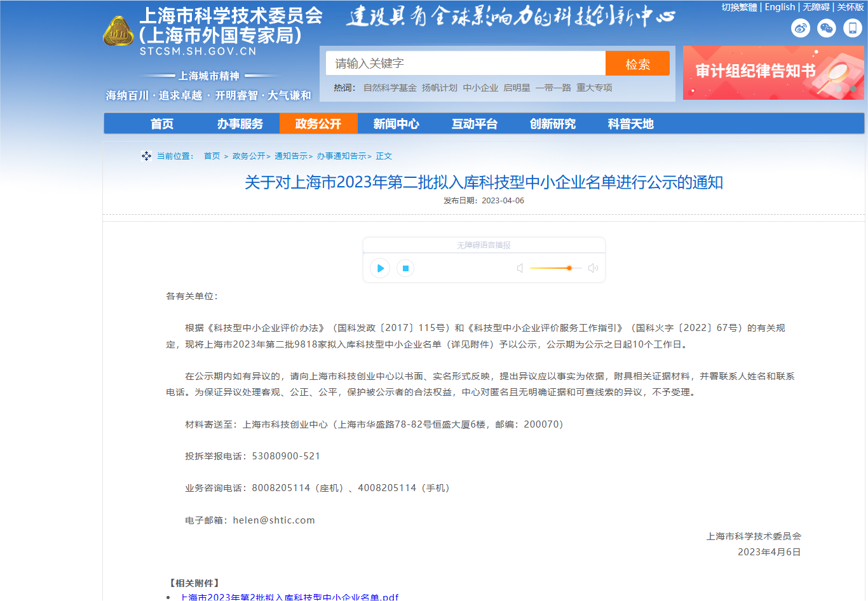Open WeChat sharing icon
This screenshot has width=868, height=601.
(826, 29)
